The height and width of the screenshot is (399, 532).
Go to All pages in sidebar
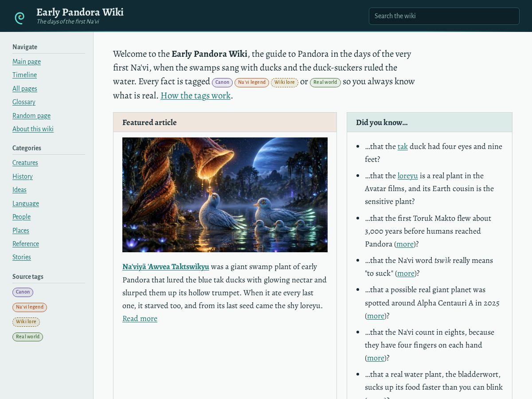(x=25, y=89)
